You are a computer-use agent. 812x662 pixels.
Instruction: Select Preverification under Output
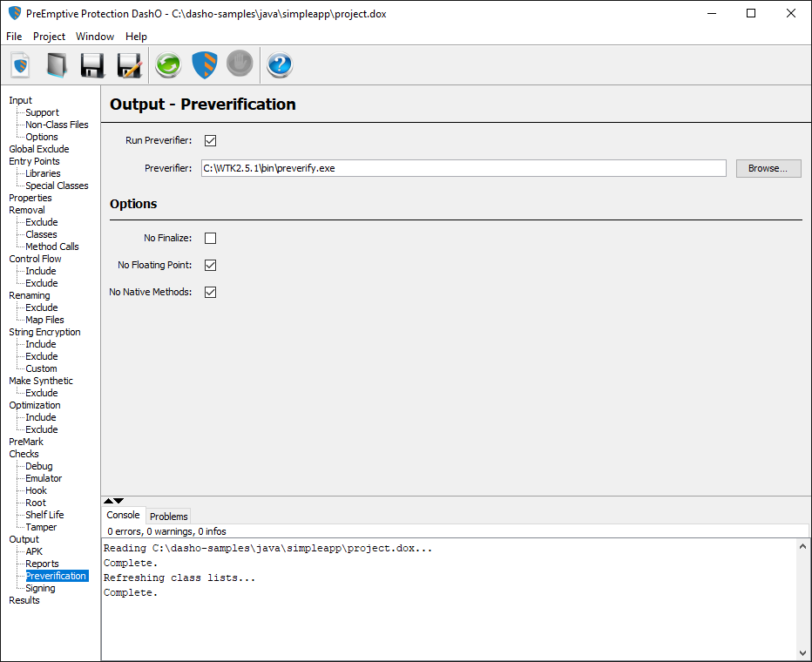[x=56, y=576]
